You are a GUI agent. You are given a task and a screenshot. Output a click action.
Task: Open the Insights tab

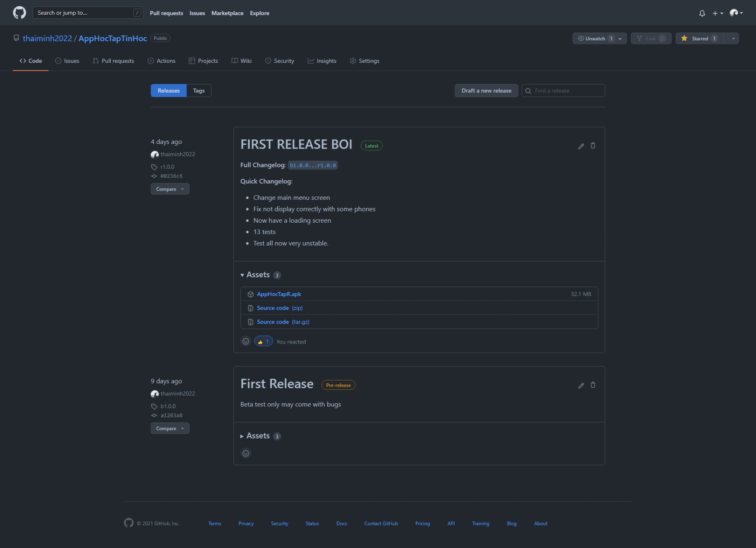tap(322, 61)
